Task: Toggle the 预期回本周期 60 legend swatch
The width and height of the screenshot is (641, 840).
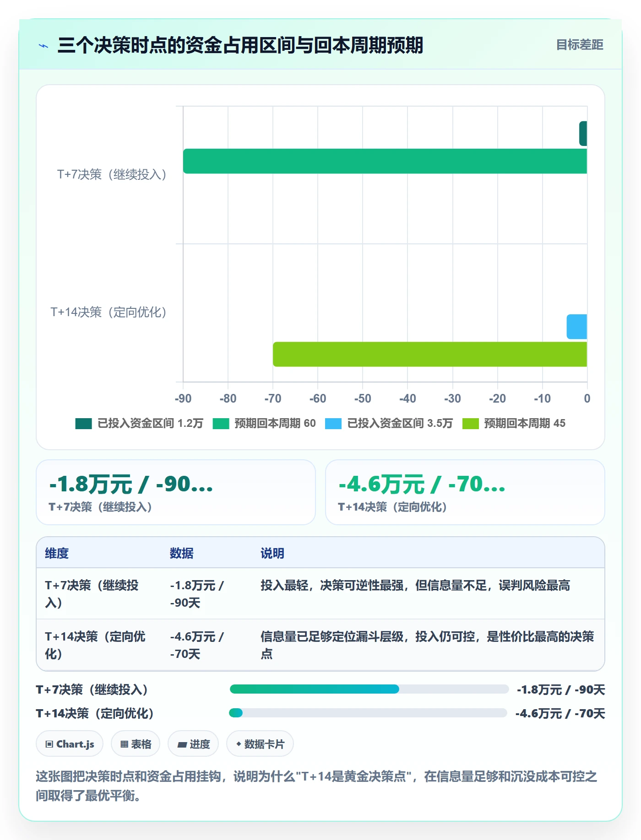Action: click(221, 423)
